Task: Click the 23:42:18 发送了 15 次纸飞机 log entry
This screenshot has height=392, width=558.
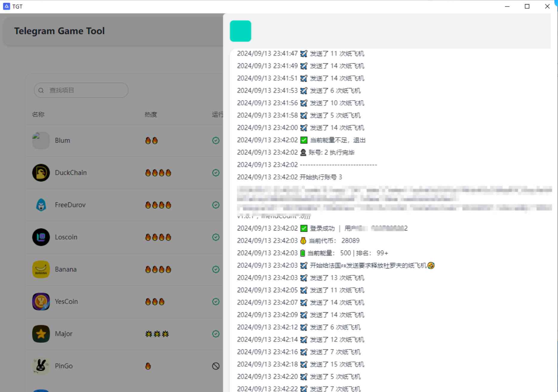Action: coord(301,364)
